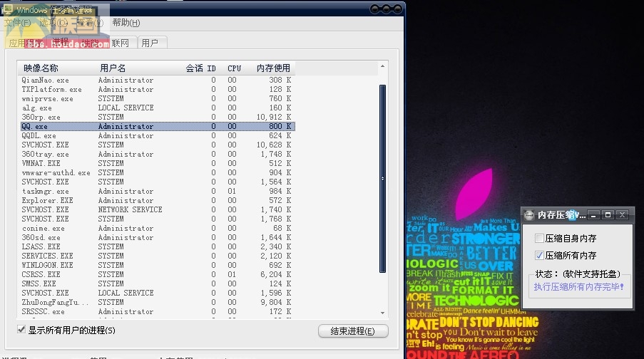The width and height of the screenshot is (644, 359).
Task: Select the QQ.exe process row
Action: coord(158,126)
